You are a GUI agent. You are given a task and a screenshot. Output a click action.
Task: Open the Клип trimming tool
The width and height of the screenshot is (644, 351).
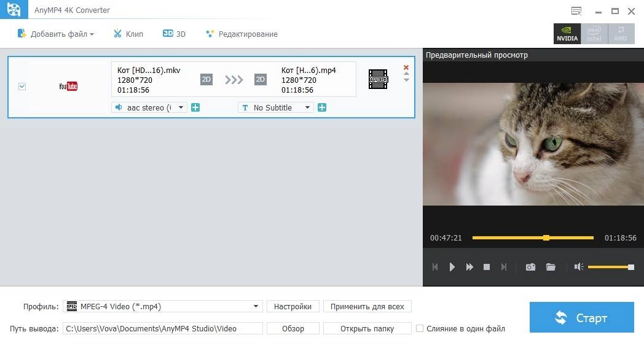click(128, 34)
